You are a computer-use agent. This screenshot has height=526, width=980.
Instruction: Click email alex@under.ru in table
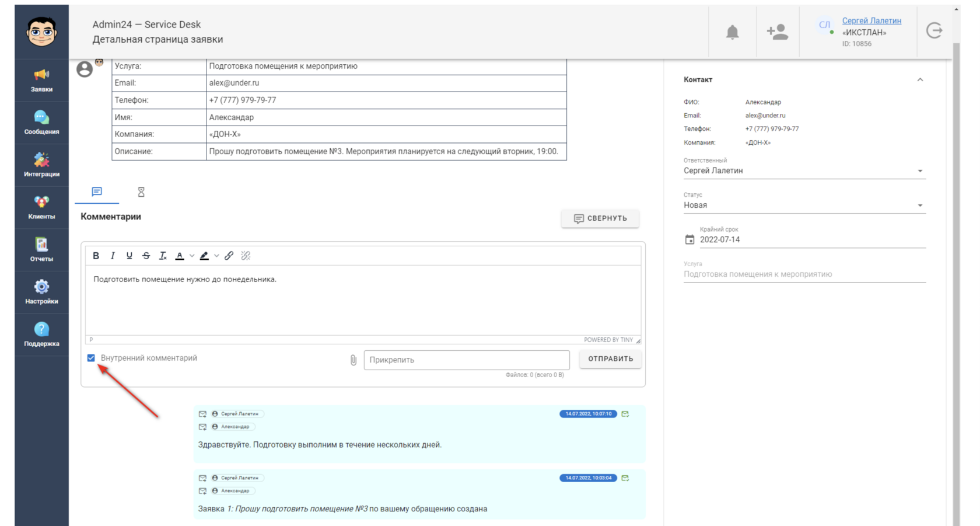[234, 83]
